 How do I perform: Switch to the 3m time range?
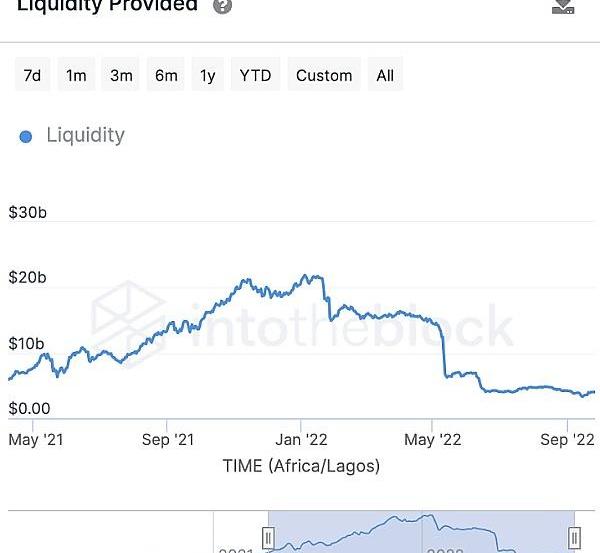(x=121, y=75)
